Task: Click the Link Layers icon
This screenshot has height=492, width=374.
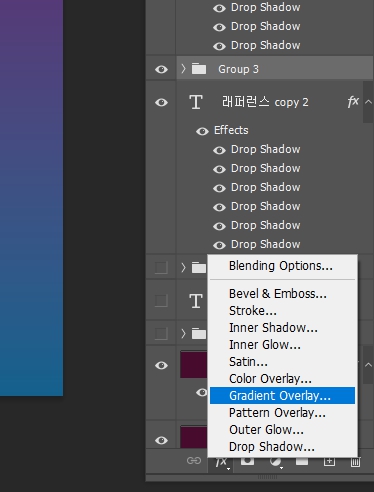Action: (x=194, y=461)
